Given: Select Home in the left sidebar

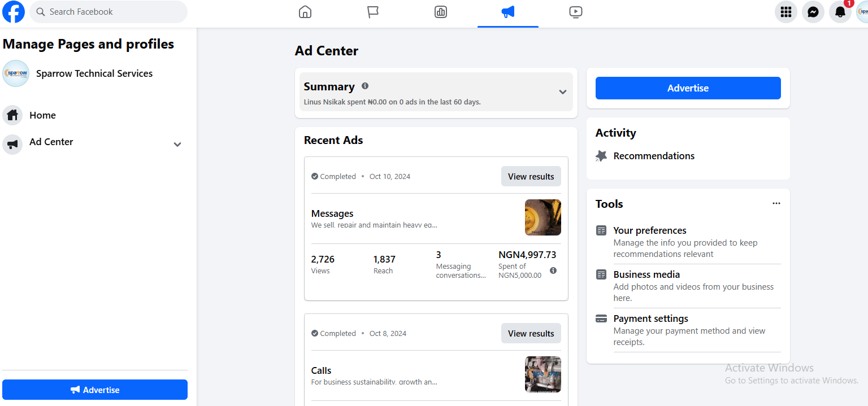Looking at the screenshot, I should coord(42,115).
